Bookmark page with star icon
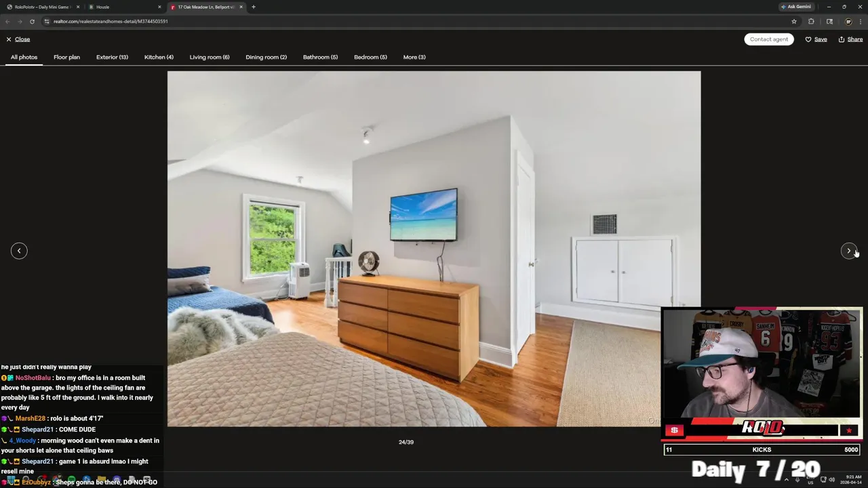The height and width of the screenshot is (488, 868). (794, 21)
